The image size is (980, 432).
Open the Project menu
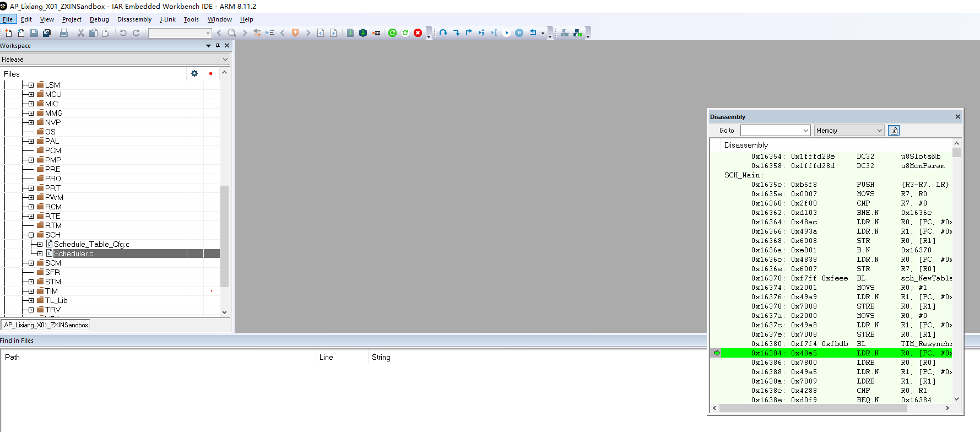click(x=72, y=19)
